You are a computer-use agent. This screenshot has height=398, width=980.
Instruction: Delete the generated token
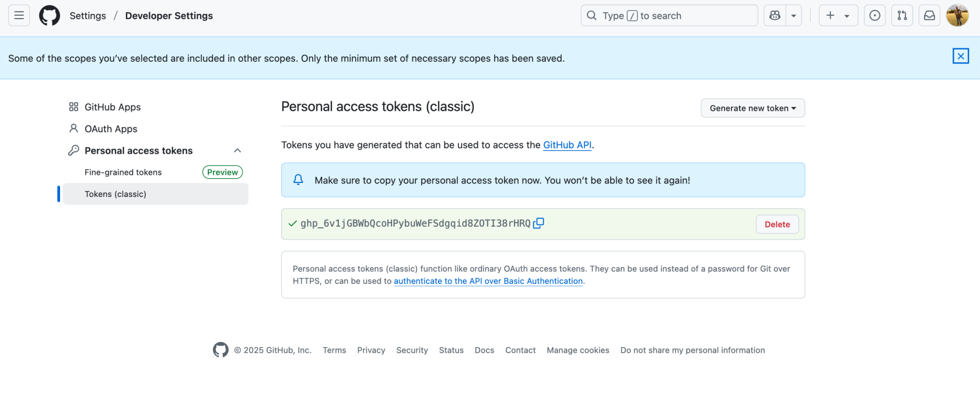pyautogui.click(x=777, y=224)
